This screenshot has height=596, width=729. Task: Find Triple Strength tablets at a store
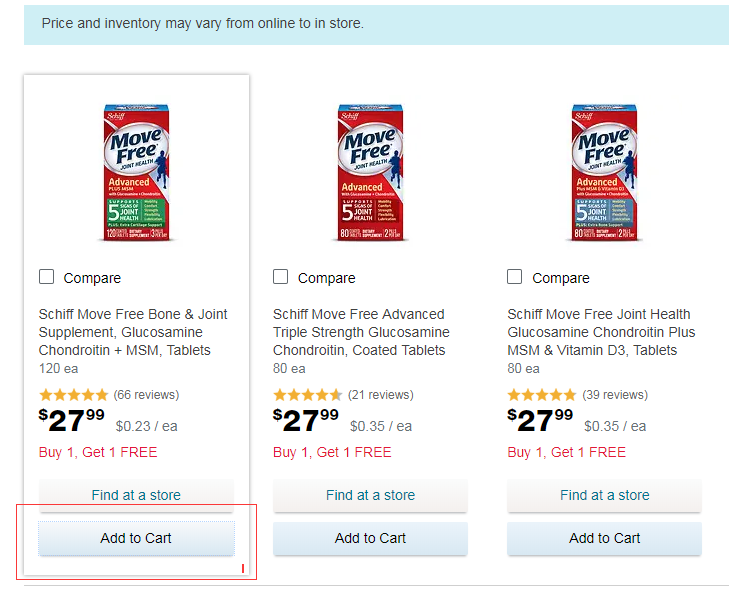[370, 495]
